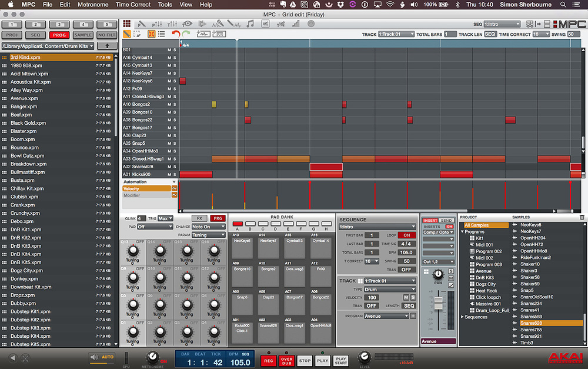Select the Program Edit pencil icon
Viewport: 588px width, 369px height.
click(x=141, y=24)
